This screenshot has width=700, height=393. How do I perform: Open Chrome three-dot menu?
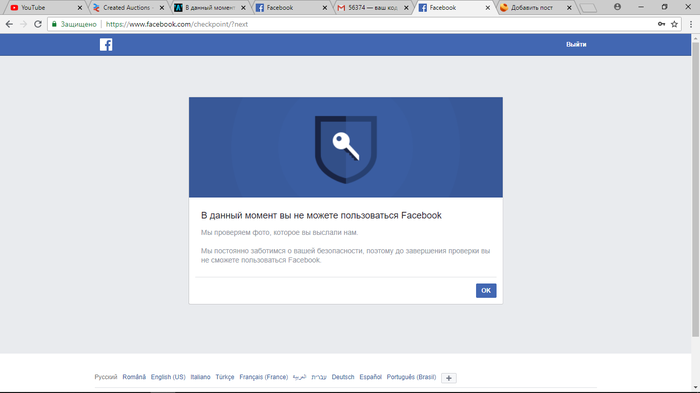(x=691, y=24)
